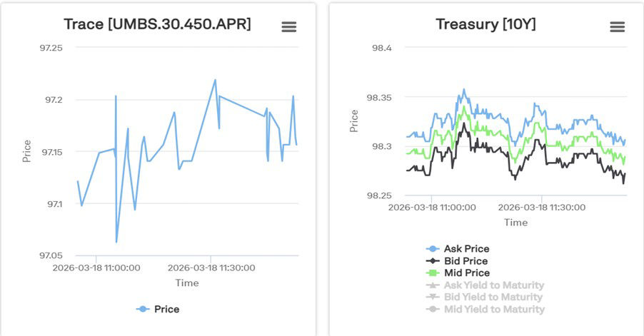Click the green Mid Price legend marker
This screenshot has height=336, width=644.
pos(432,273)
